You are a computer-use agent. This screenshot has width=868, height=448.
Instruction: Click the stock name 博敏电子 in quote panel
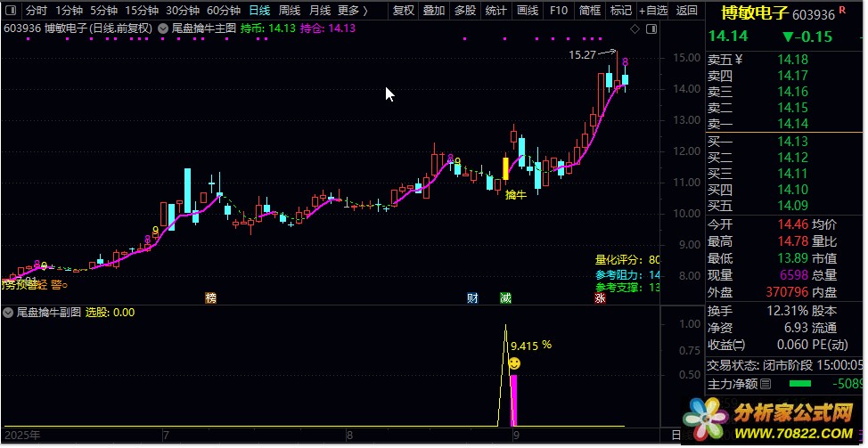point(756,12)
